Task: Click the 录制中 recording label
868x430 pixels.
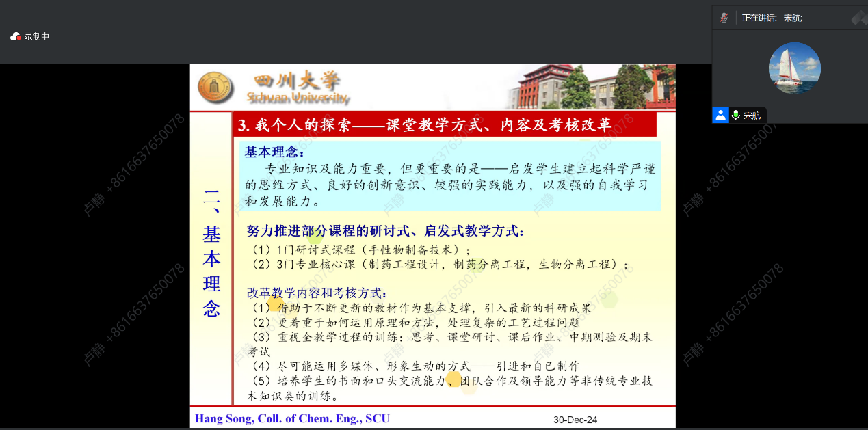Action: 37,37
